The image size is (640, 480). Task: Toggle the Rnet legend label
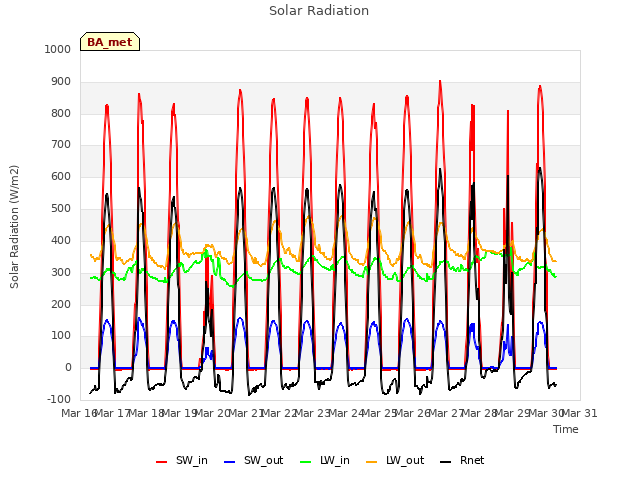coord(472,460)
